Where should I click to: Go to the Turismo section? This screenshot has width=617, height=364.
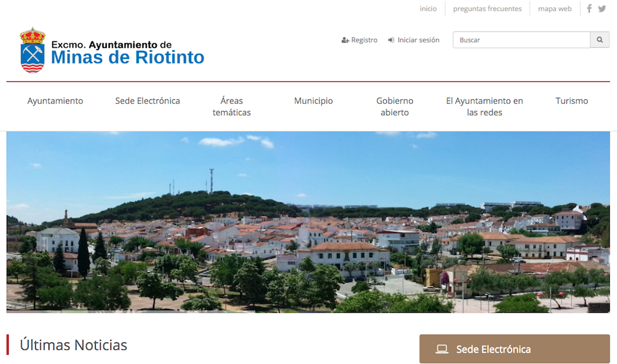pyautogui.click(x=572, y=101)
